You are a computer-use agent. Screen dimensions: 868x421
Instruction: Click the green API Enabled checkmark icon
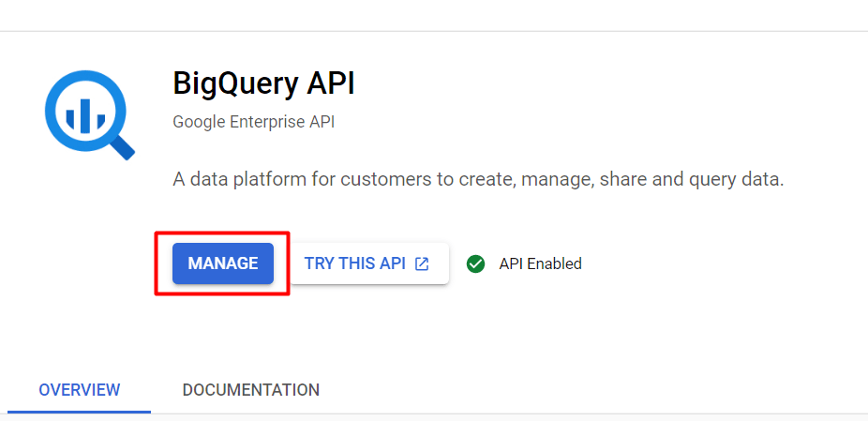click(475, 263)
